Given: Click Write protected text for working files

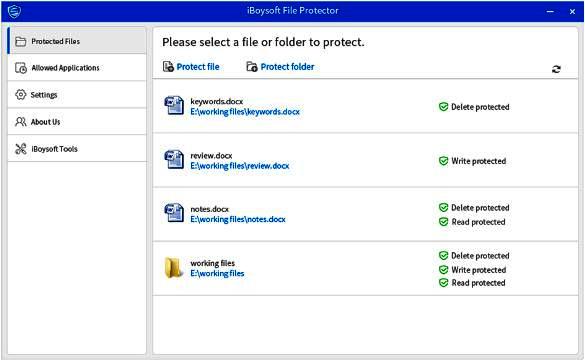Looking at the screenshot, I should pyautogui.click(x=479, y=270).
